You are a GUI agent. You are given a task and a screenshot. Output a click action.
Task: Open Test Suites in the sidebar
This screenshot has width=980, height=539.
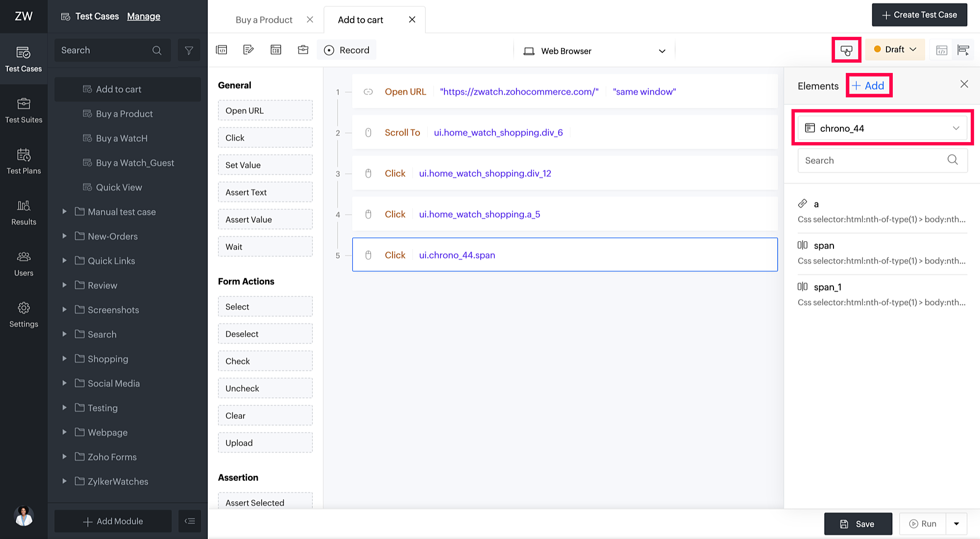point(24,110)
